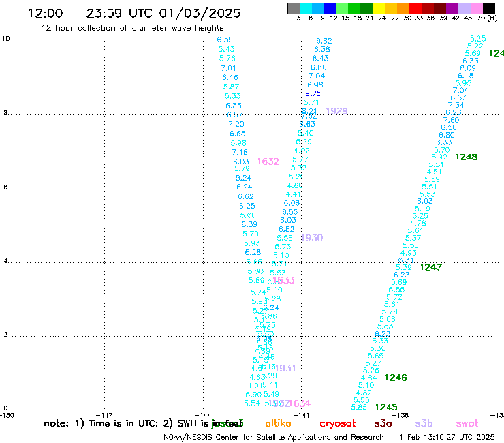Click the '70 (ft)' legend label
Viewport: 504px width, 443px height.
point(487,18)
